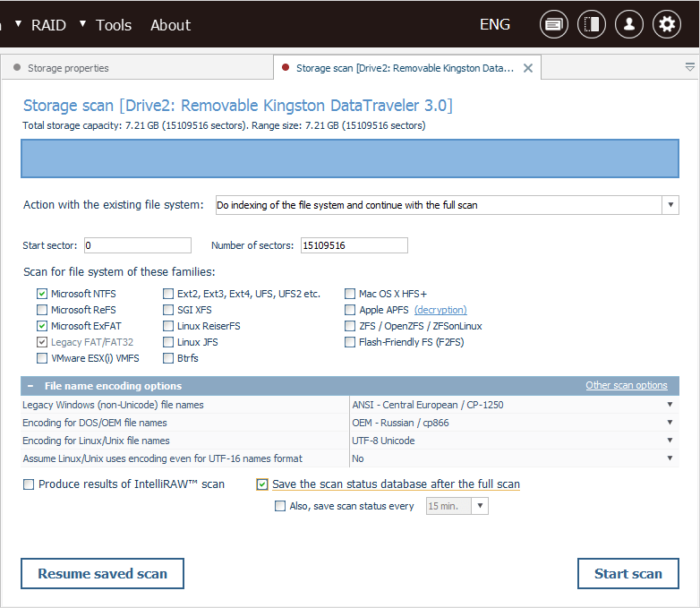Viewport: 700px width, 608px height.
Task: Check Linux ReiserFS option
Action: point(168,326)
